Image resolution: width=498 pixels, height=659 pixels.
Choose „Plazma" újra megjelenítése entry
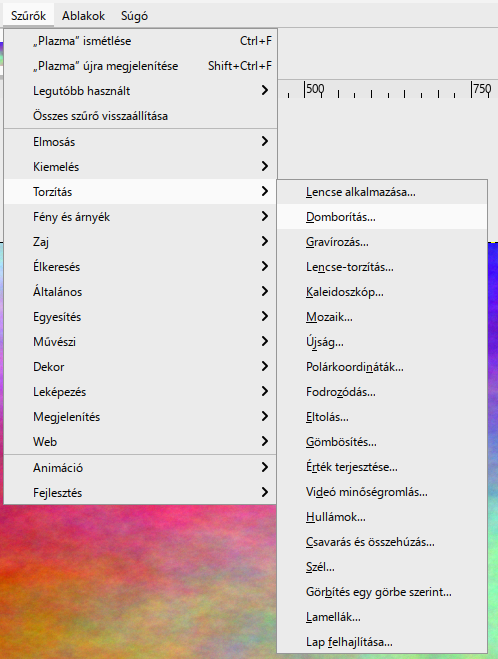(x=140, y=66)
